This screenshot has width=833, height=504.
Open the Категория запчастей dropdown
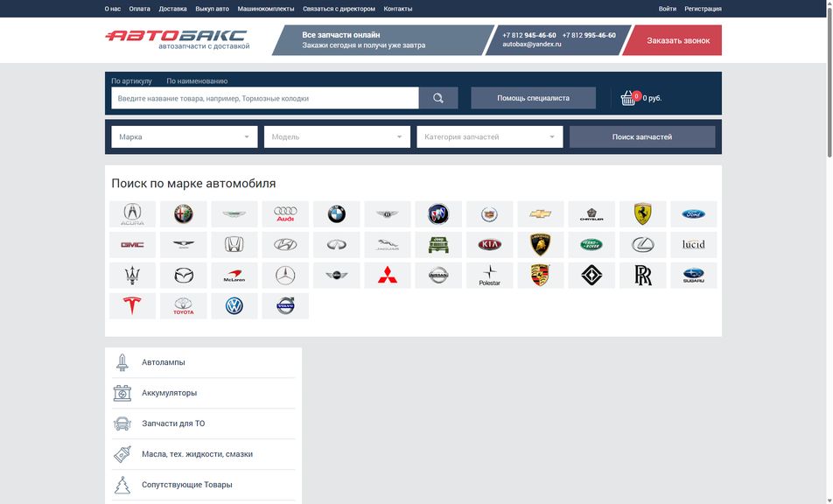point(490,137)
